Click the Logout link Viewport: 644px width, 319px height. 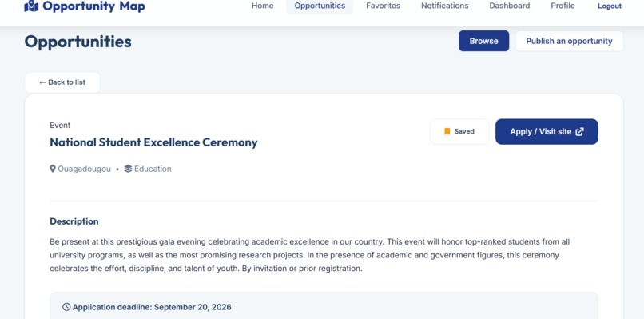coord(610,6)
